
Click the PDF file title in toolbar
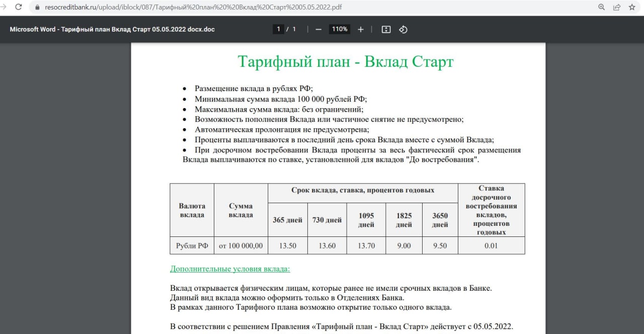coord(112,30)
